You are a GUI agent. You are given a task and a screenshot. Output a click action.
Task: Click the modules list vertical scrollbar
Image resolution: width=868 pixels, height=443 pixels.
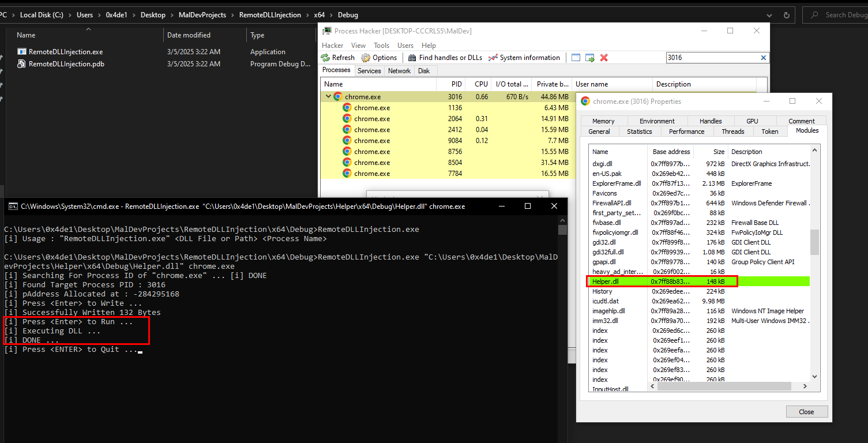[x=814, y=264]
